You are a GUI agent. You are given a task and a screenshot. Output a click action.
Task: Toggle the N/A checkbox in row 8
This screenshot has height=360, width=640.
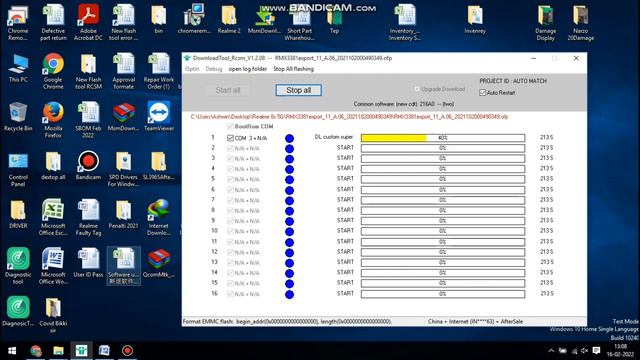click(x=230, y=211)
